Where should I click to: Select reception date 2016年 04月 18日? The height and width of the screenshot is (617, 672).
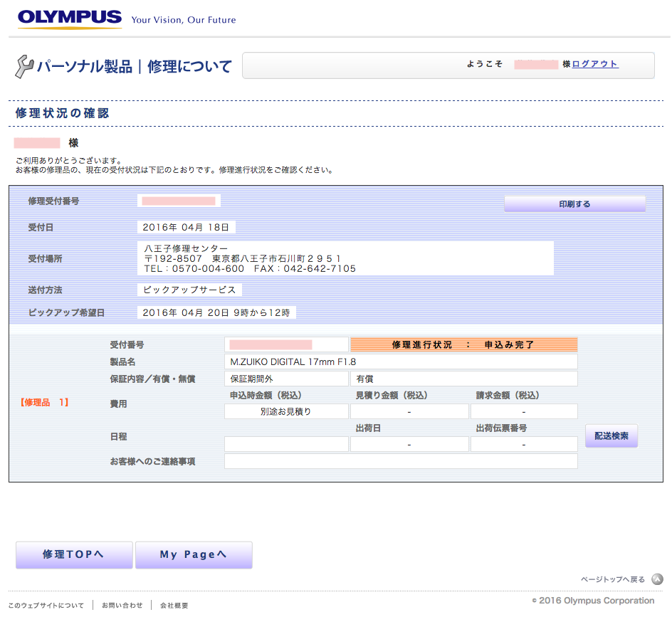point(186,227)
